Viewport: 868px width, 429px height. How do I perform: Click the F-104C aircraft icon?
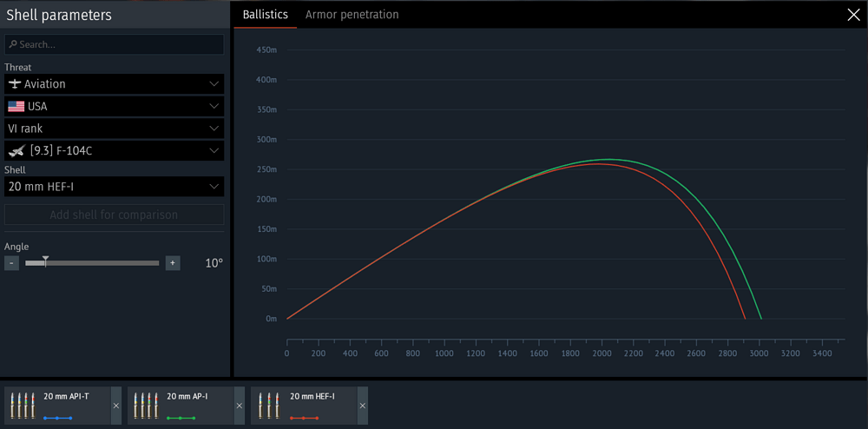[x=16, y=151]
